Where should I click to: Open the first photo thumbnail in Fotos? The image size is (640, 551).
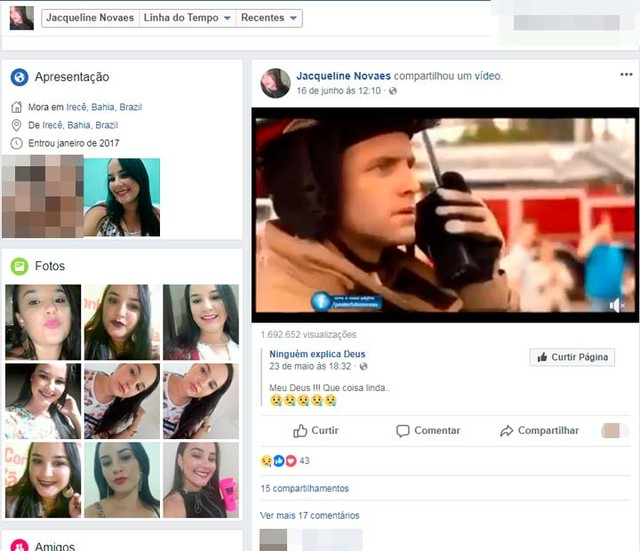(x=43, y=321)
